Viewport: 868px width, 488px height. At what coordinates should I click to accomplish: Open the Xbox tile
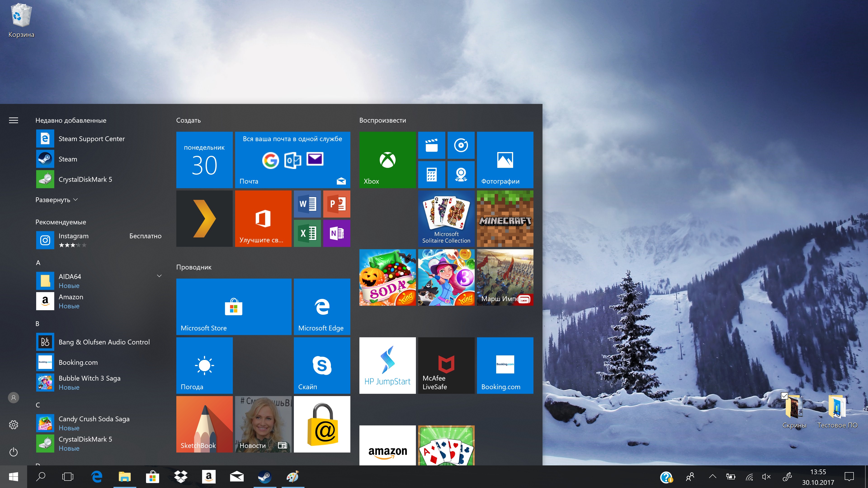387,160
